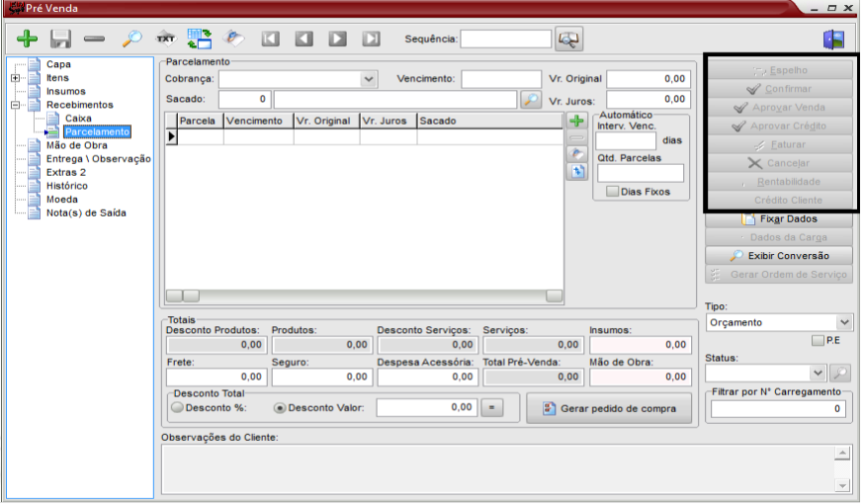This screenshot has height=504, width=864.
Task: Click into the Sequência input field
Action: (x=506, y=40)
